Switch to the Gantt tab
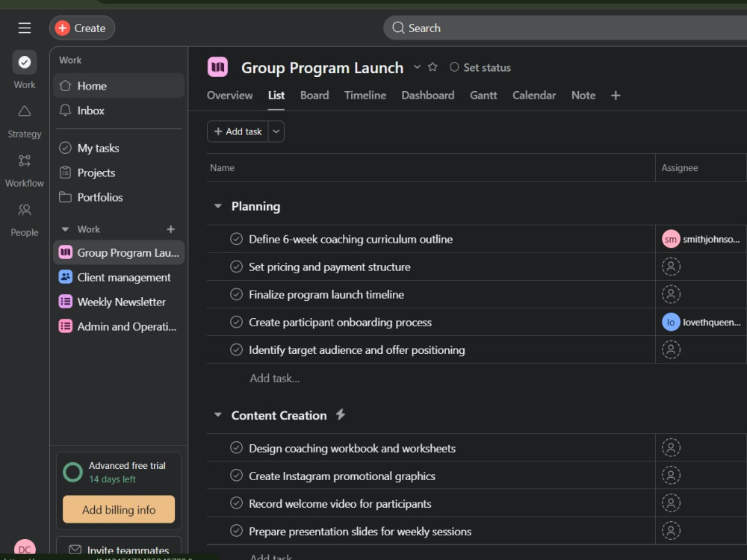 (483, 96)
